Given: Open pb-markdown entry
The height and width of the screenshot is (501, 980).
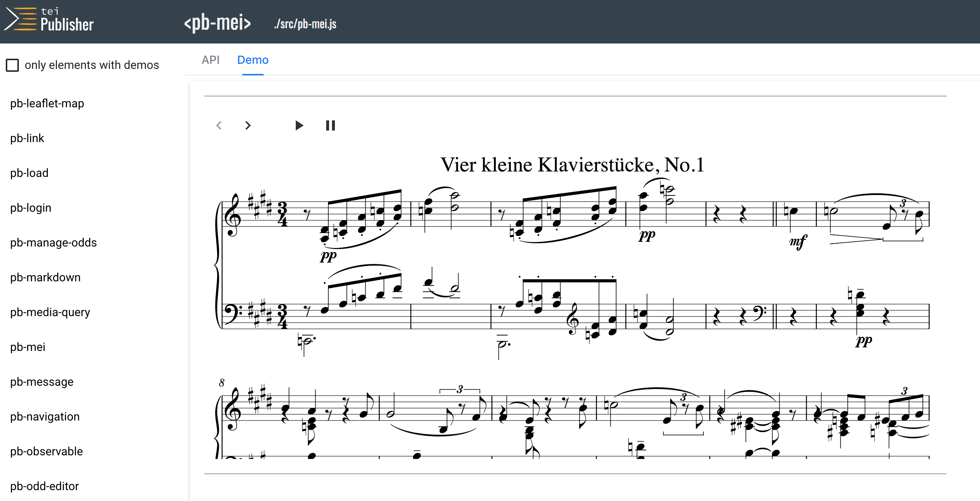Looking at the screenshot, I should coord(45,277).
